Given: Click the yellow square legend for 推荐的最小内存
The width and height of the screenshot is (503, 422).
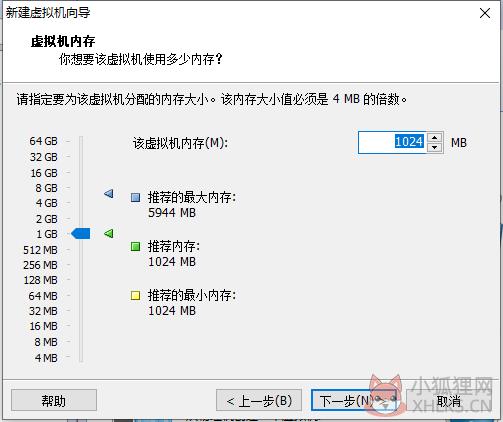Looking at the screenshot, I should pyautogui.click(x=135, y=295).
